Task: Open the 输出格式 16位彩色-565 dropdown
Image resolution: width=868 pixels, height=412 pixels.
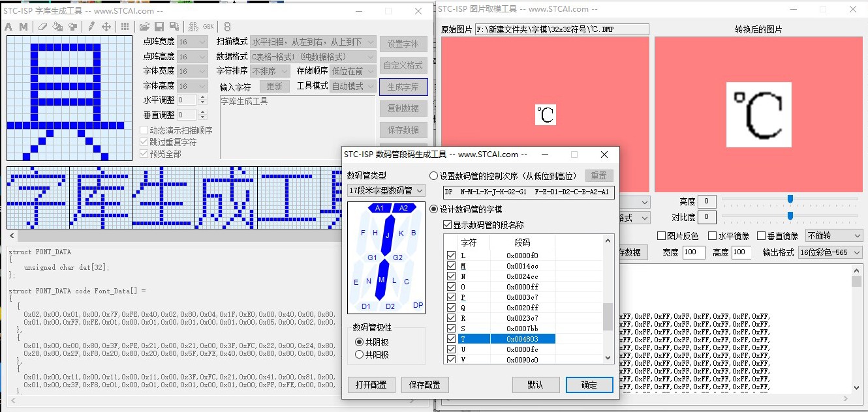Action: [x=830, y=252]
